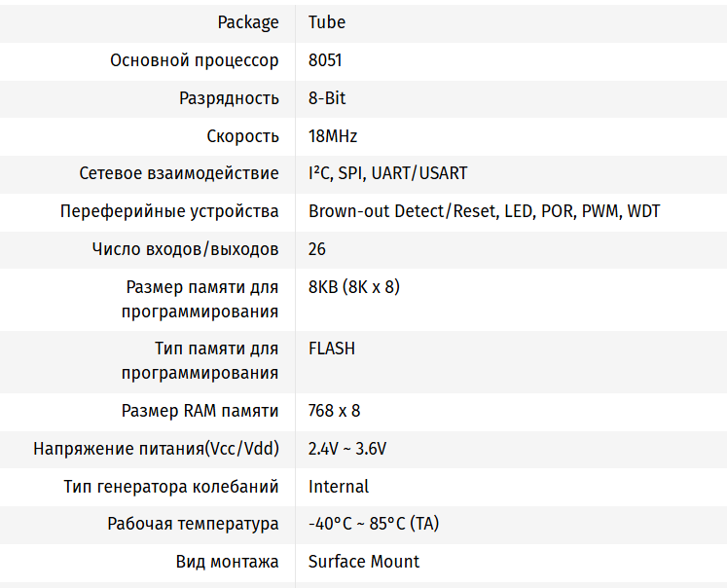Click the "2.4V ~ 3.6V" voltage value

[347, 449]
